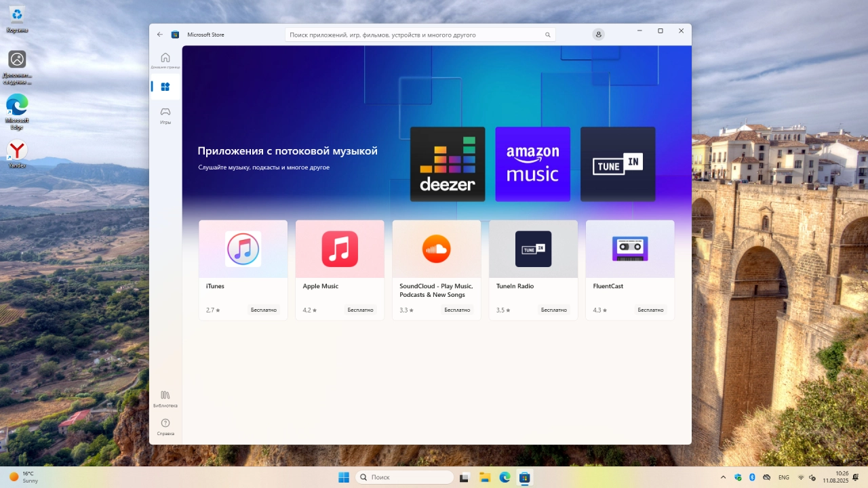Click the subtitle Слушайте музыку, подкасты
This screenshot has height=488, width=868.
click(x=264, y=167)
